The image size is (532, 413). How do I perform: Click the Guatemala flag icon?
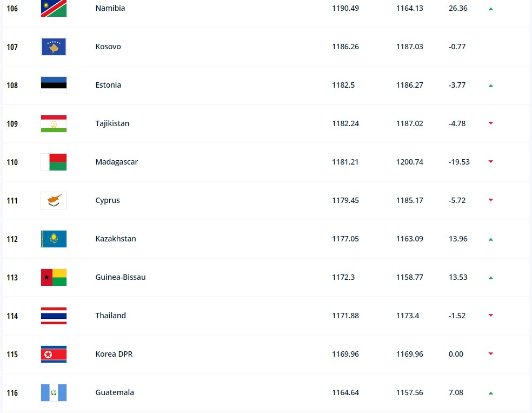54,392
